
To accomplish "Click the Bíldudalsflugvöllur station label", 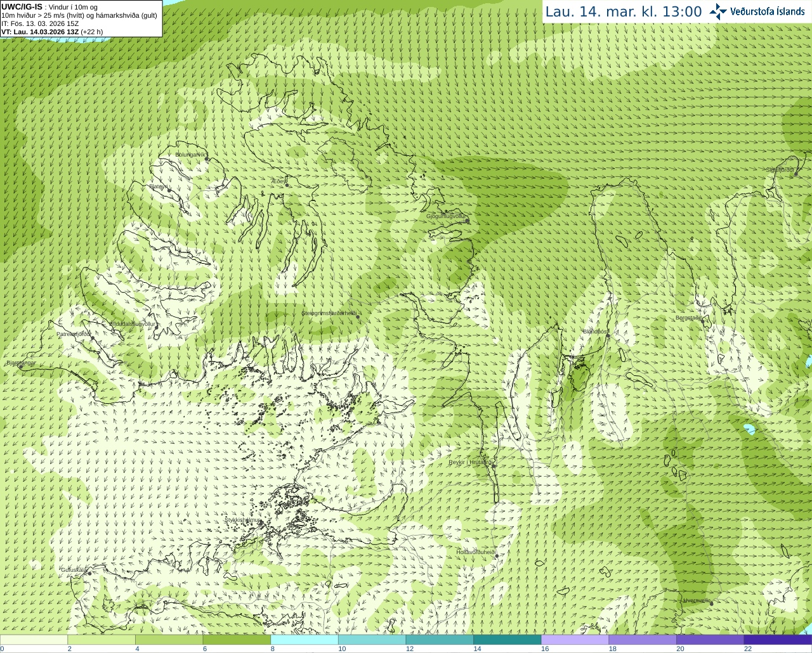I will (x=133, y=324).
